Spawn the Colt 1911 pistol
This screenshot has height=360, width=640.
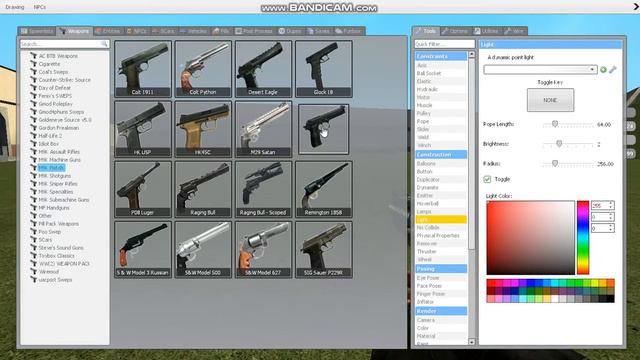pos(143,69)
